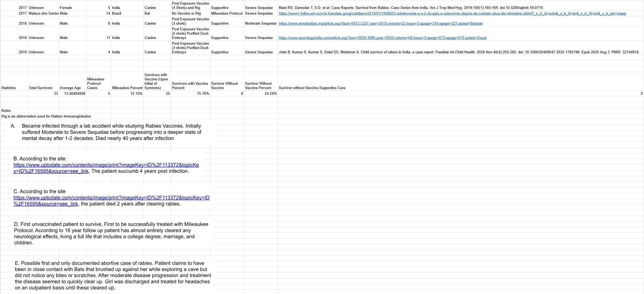Select the Survivor Without Vaccine value 8
The width and height of the screenshot is (644, 294).
coord(227,93)
